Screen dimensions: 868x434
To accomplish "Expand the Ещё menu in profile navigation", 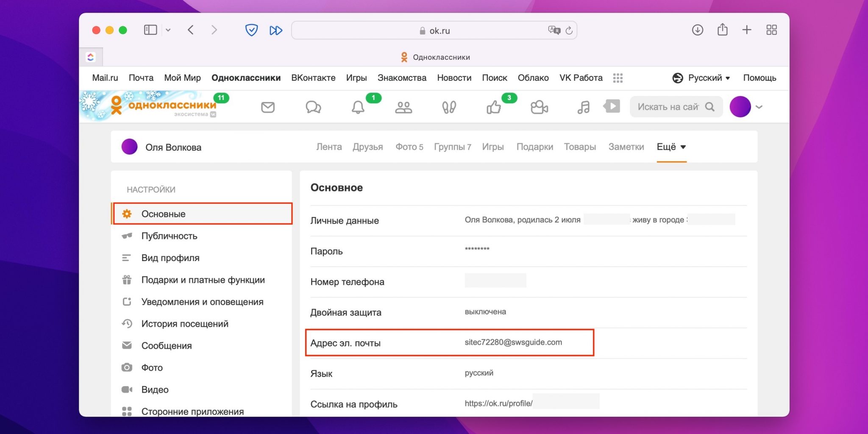I will pos(671,147).
